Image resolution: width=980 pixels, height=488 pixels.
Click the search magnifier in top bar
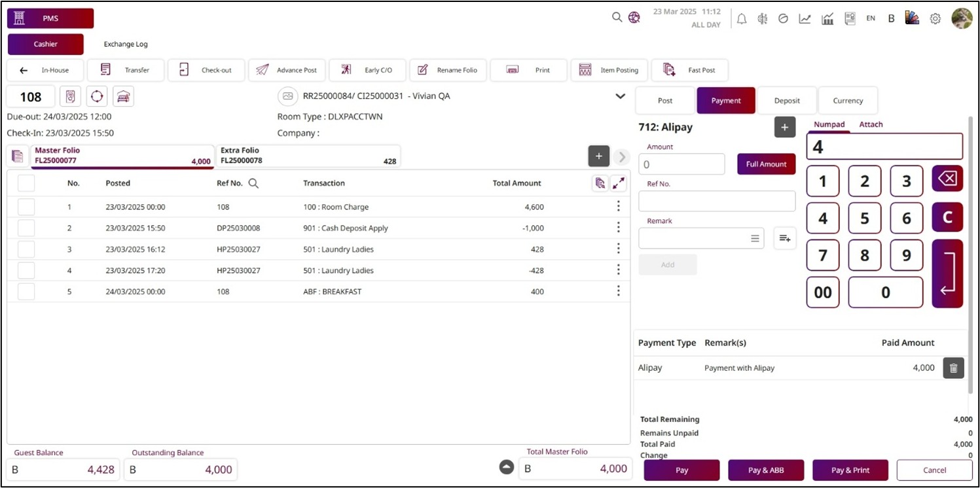tap(617, 18)
